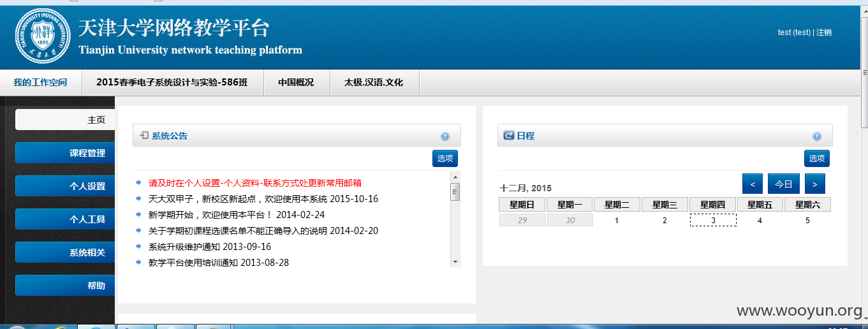Click the 星期一 column header
The width and height of the screenshot is (868, 329).
tap(570, 205)
